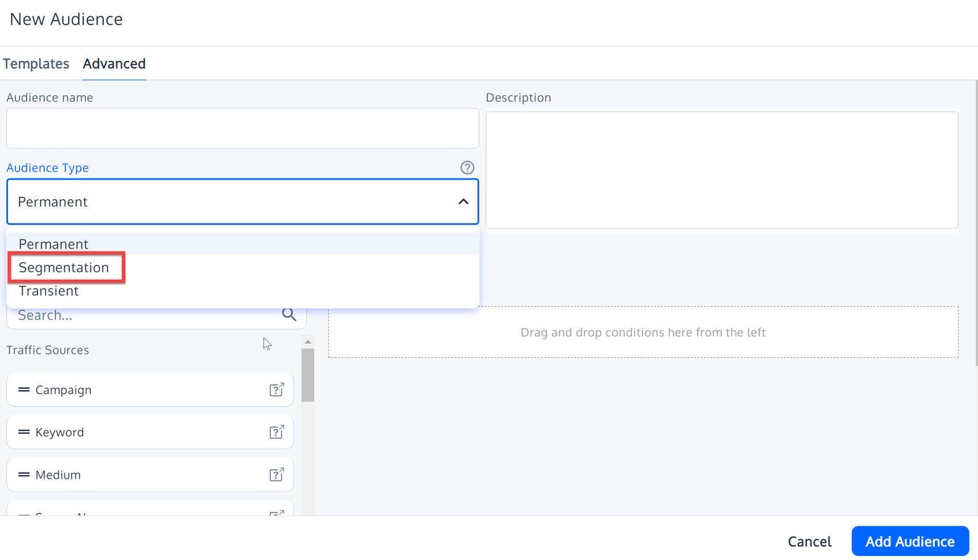The height and width of the screenshot is (560, 978).
Task: Open the Audience Type help icon
Action: point(467,167)
